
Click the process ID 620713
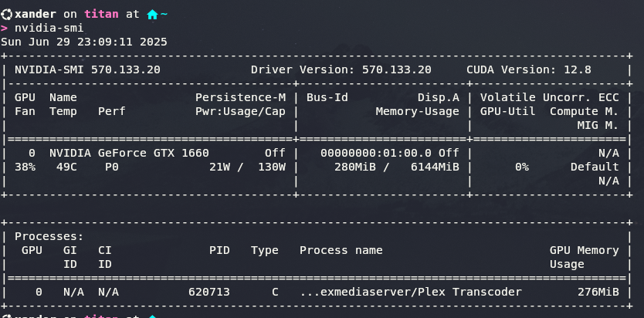click(x=209, y=293)
